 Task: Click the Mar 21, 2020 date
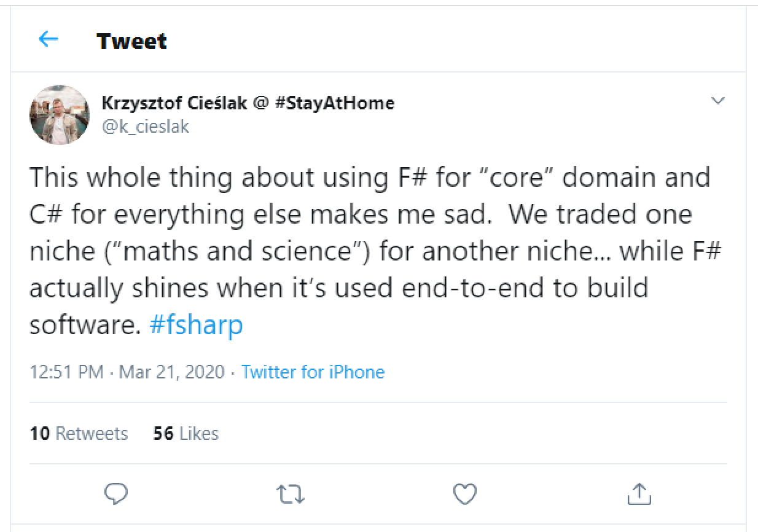(x=172, y=372)
